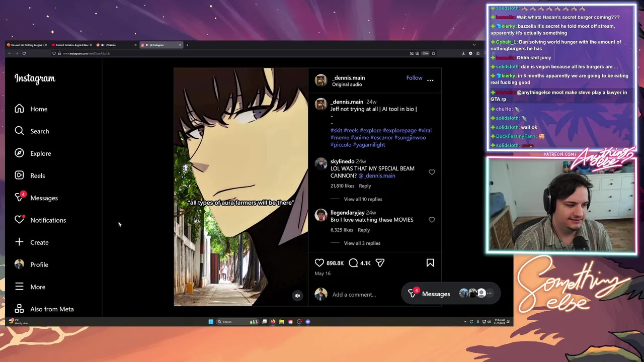
Task: Open Reels from the sidebar
Action: (x=30, y=175)
